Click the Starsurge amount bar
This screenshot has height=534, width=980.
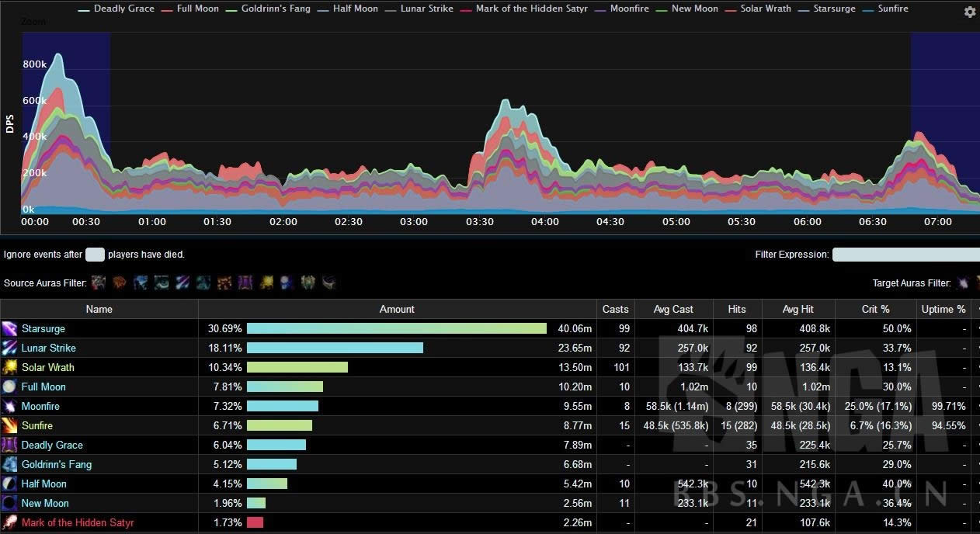point(396,329)
